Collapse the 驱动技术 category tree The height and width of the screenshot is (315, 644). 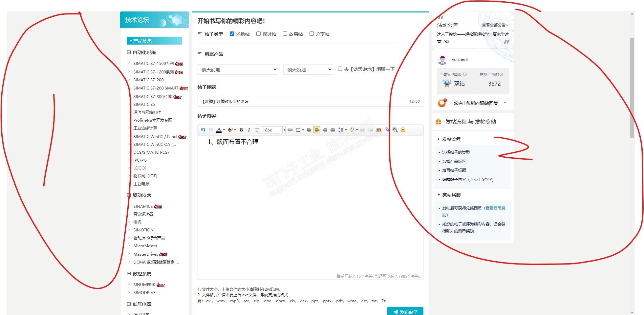pos(129,195)
